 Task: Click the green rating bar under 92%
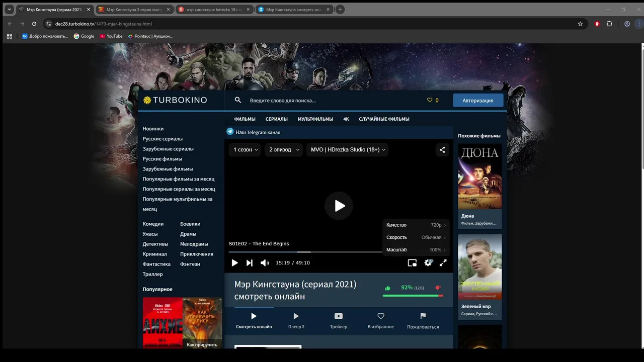click(413, 296)
